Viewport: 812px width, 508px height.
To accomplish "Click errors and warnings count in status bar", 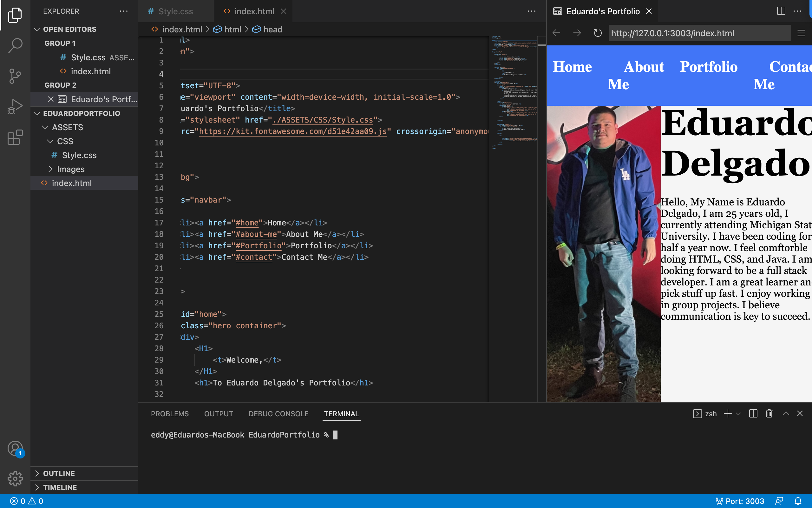I will point(27,501).
